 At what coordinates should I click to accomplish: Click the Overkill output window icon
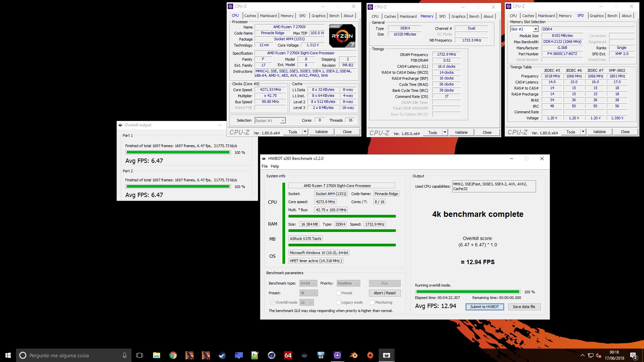(x=120, y=125)
